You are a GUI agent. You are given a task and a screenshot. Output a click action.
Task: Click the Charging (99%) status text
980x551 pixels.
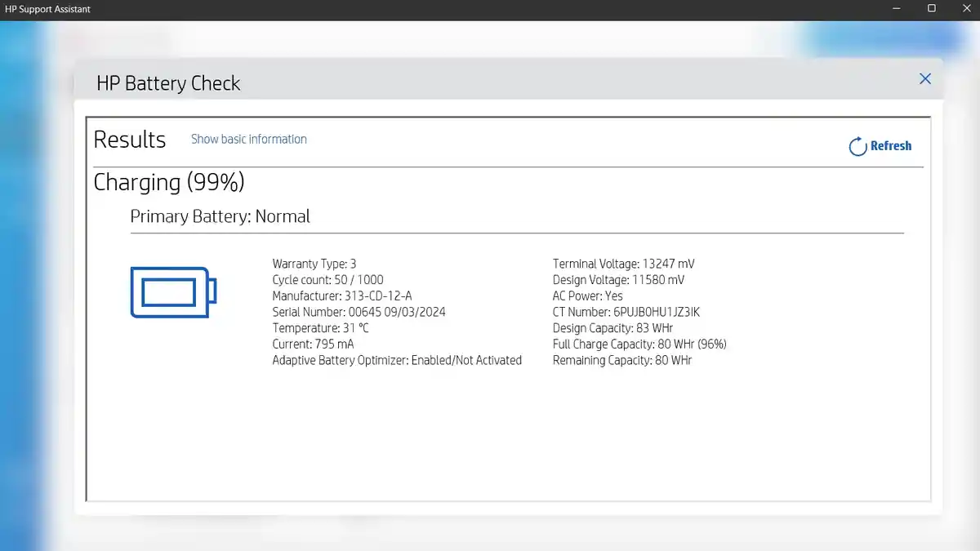(169, 182)
